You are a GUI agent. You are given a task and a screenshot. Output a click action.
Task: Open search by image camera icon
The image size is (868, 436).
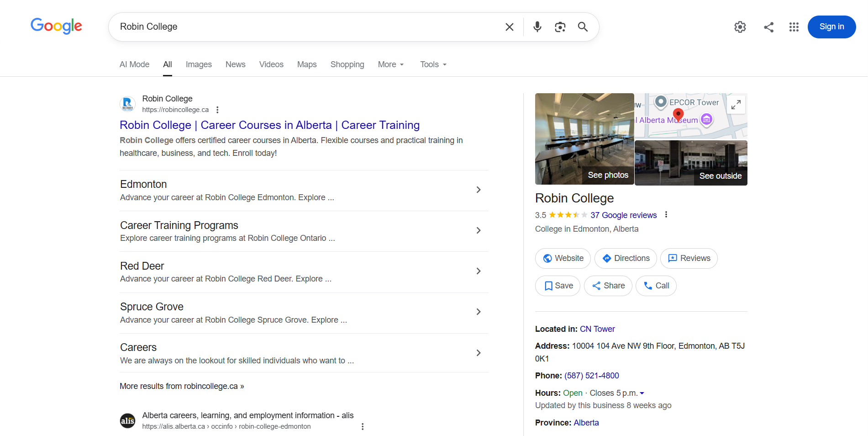pos(560,27)
